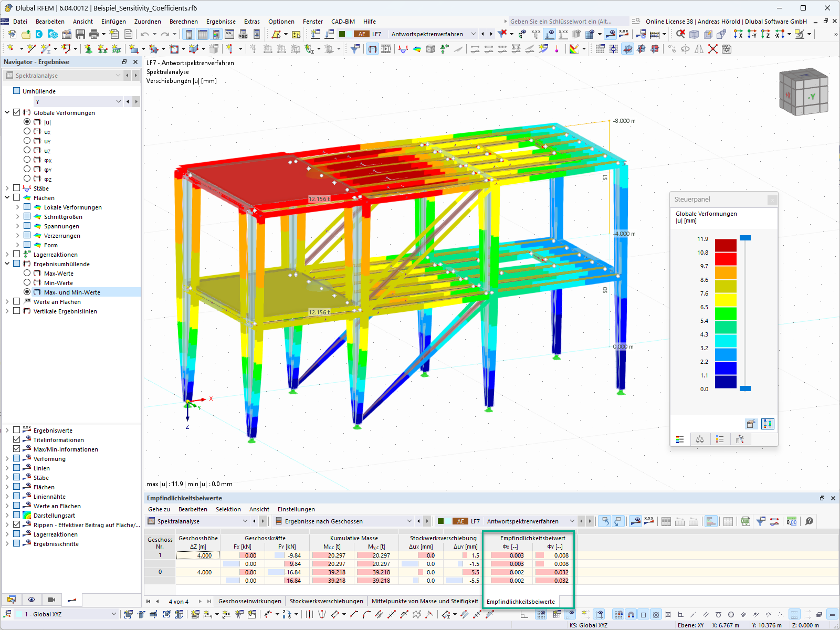The height and width of the screenshot is (630, 840).
Task: Click the keyword search input field
Action: tap(569, 22)
